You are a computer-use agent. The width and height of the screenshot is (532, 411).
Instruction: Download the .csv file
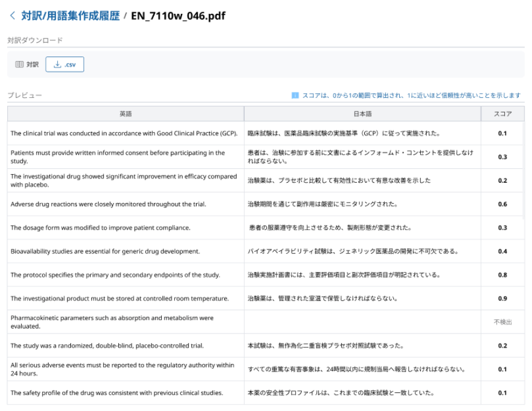point(65,64)
